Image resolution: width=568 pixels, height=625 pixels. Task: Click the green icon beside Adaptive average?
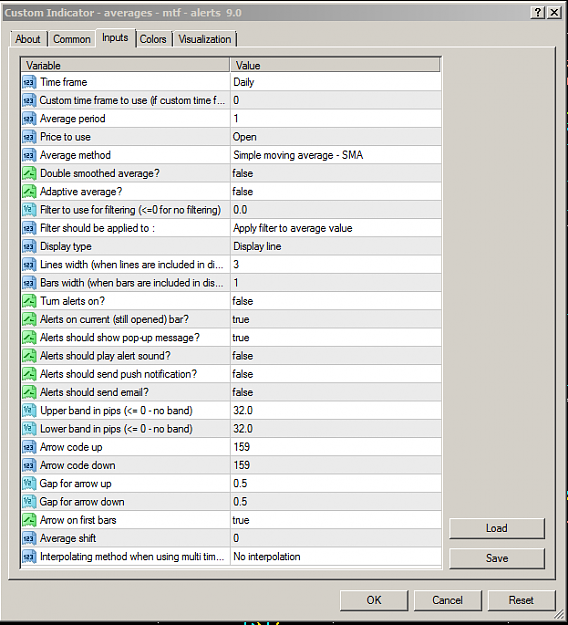(29, 192)
